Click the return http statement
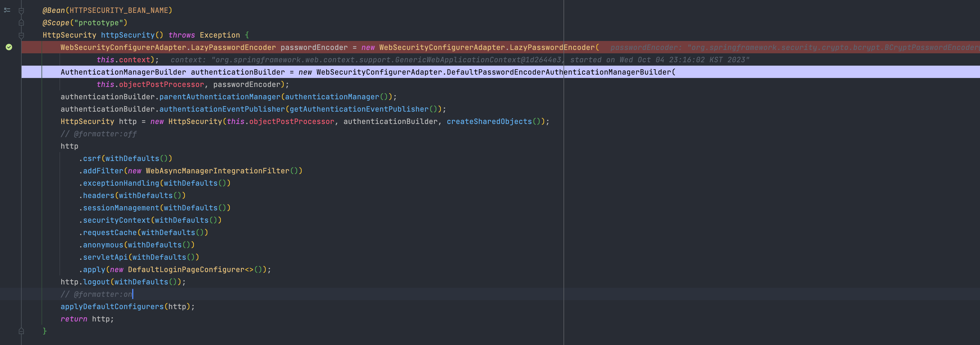 click(x=87, y=319)
